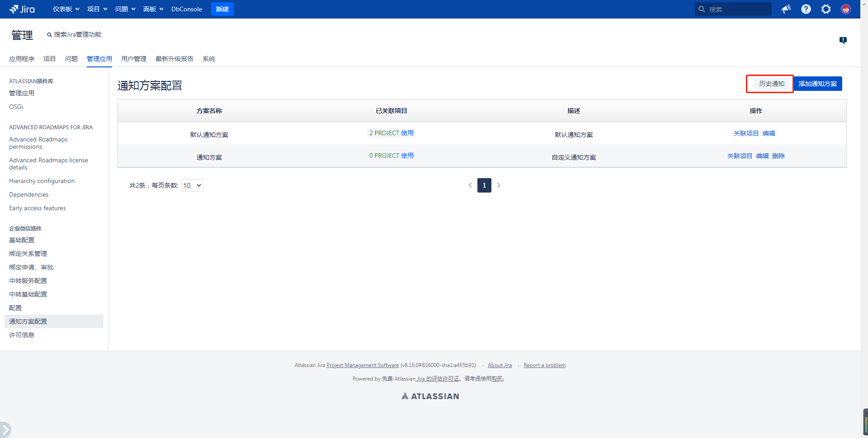This screenshot has height=438, width=868.
Task: Switch to the 用户管理 tab
Action: 134,59
